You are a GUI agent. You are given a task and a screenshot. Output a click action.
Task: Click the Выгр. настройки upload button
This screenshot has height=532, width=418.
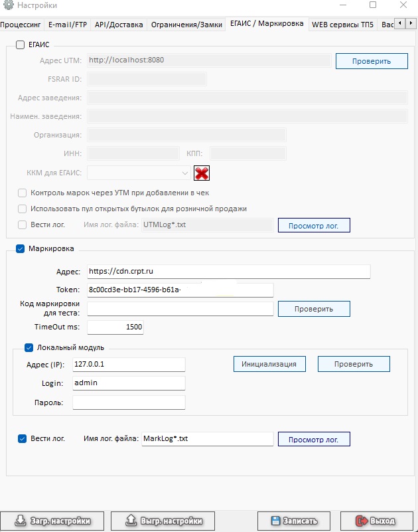[x=163, y=521]
